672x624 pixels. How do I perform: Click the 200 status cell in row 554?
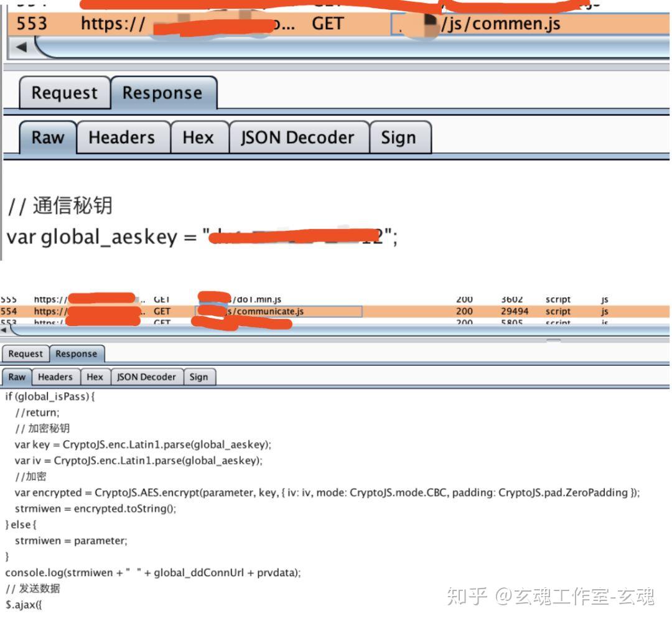coord(465,311)
